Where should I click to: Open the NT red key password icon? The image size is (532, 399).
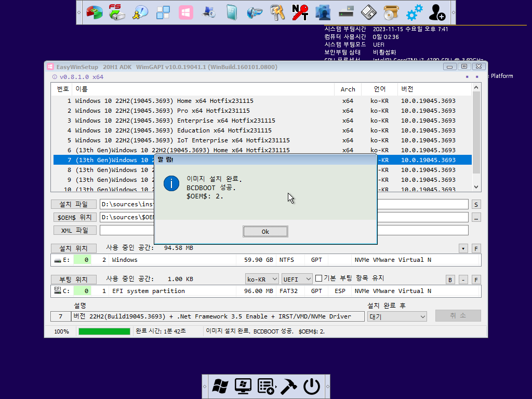pos(300,12)
